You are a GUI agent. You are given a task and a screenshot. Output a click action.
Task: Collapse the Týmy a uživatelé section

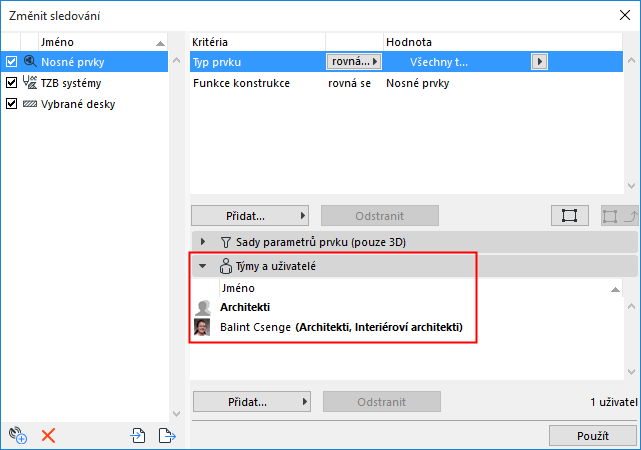tap(203, 267)
